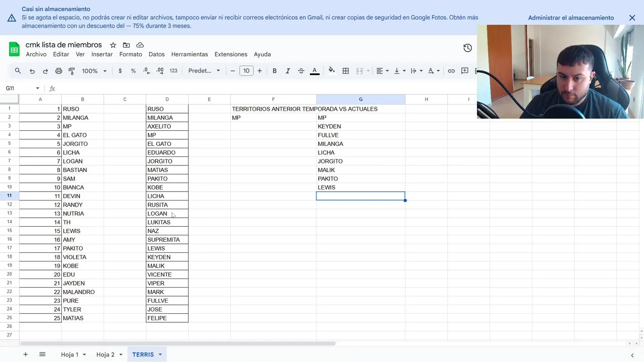Open vertical align dropdown

coord(400,71)
